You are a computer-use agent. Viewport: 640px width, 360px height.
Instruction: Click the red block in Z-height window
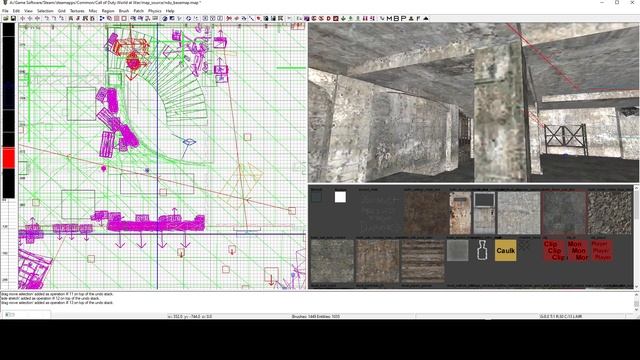(x=9, y=158)
